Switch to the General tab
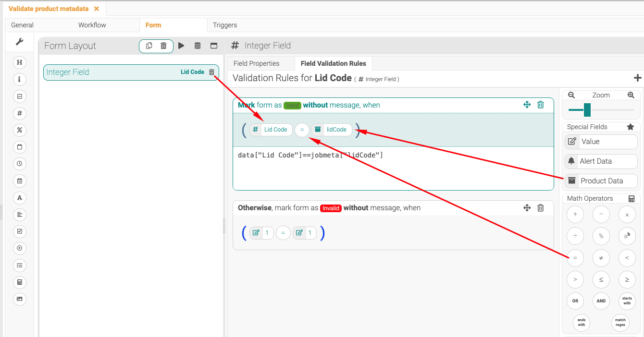Image resolution: width=644 pixels, height=337 pixels. pos(22,25)
